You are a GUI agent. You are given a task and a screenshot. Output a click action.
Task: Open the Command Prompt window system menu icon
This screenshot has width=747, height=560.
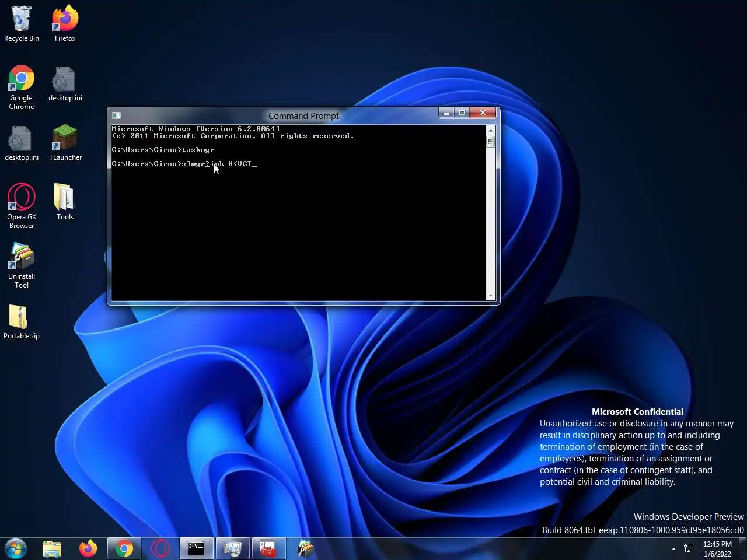116,116
